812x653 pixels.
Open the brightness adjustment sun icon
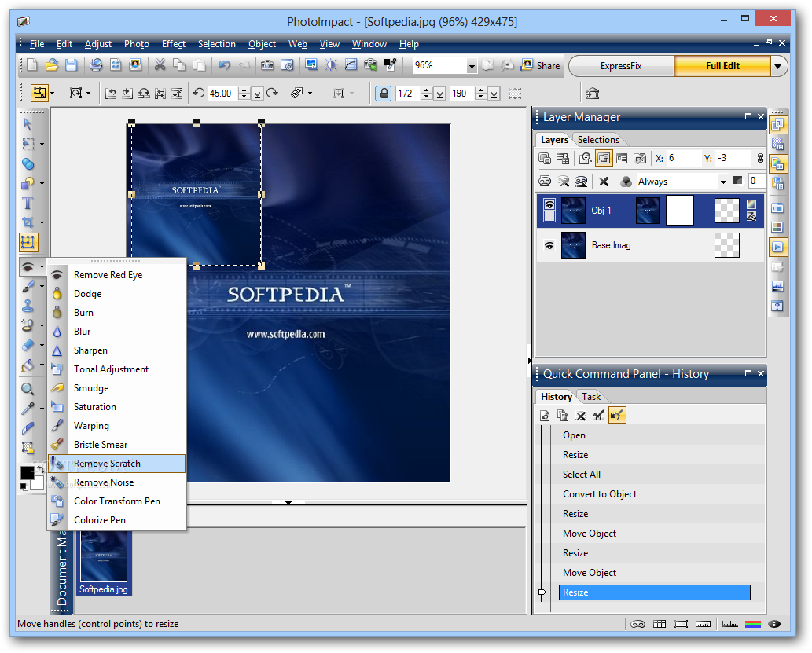click(x=331, y=64)
